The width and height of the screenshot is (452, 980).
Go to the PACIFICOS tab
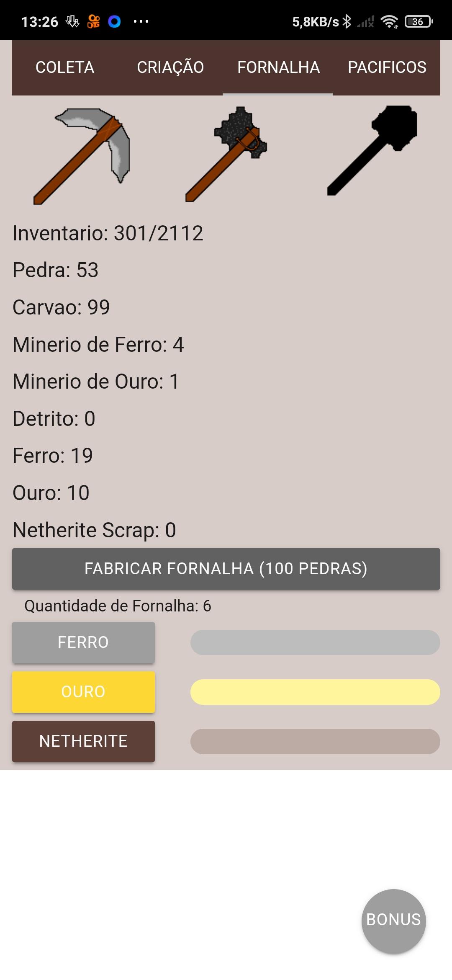pyautogui.click(x=387, y=67)
